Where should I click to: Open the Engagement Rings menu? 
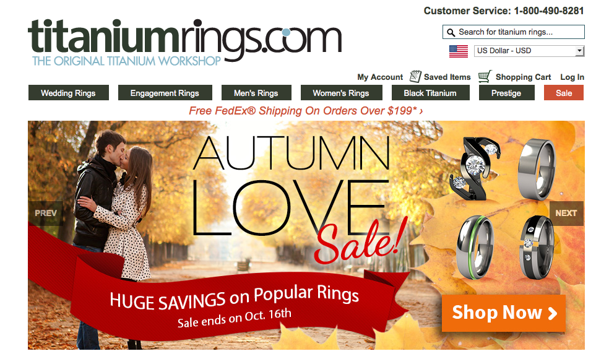click(165, 93)
